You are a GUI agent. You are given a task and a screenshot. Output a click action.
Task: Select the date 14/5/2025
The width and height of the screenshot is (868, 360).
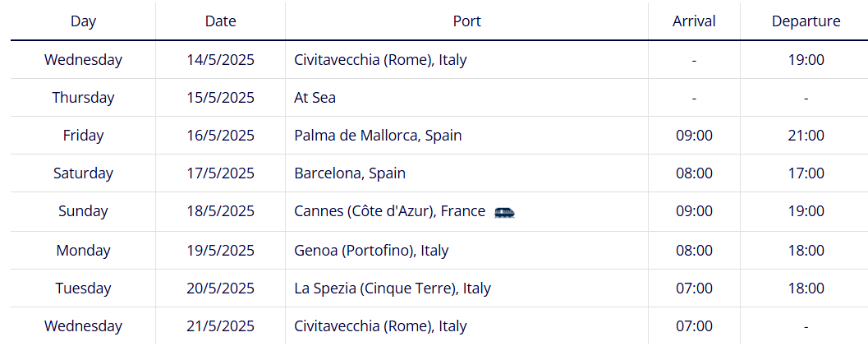point(220,59)
